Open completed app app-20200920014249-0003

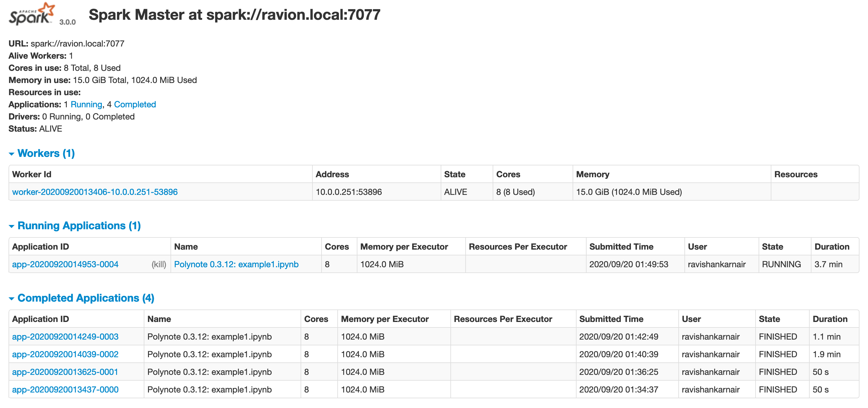[x=65, y=337]
